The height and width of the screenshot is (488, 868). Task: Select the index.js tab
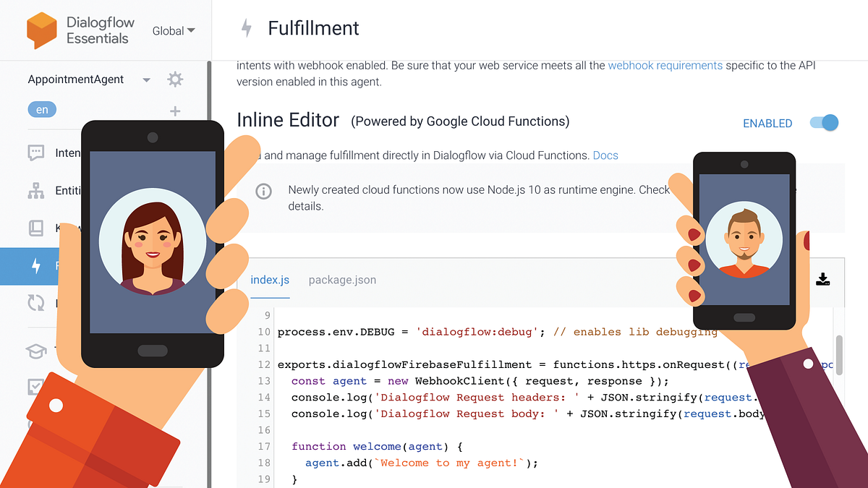(x=270, y=280)
